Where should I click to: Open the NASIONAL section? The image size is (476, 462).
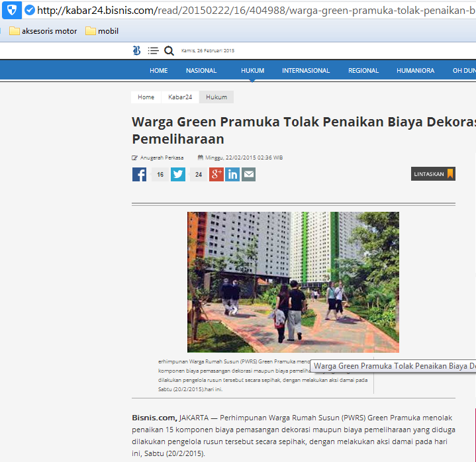click(x=201, y=70)
